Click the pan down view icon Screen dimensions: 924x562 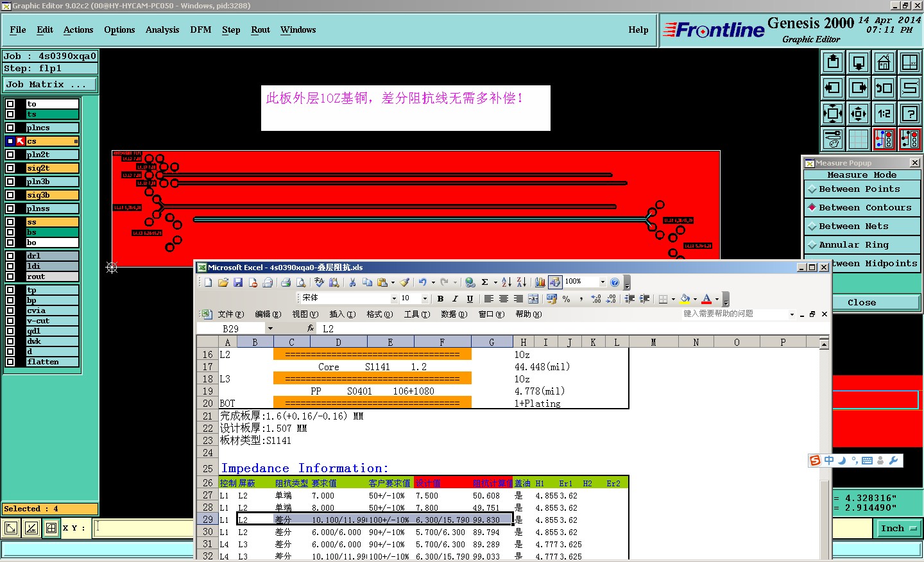pos(859,62)
